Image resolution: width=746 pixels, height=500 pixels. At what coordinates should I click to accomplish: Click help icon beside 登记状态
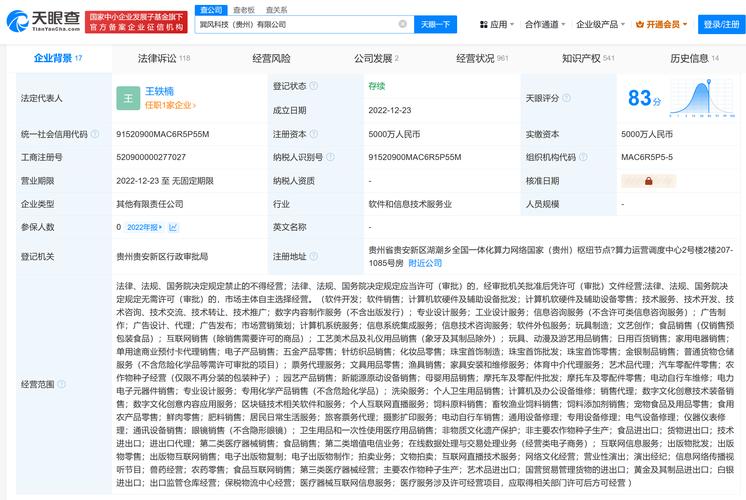(x=314, y=86)
